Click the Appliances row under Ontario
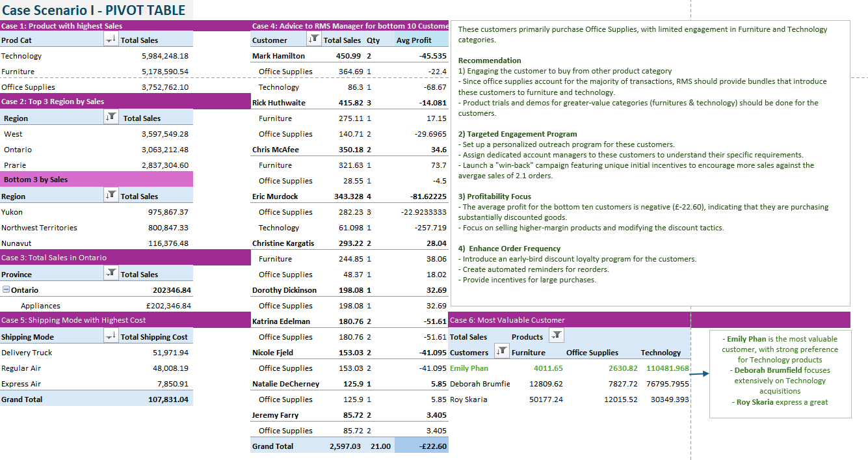 point(40,306)
